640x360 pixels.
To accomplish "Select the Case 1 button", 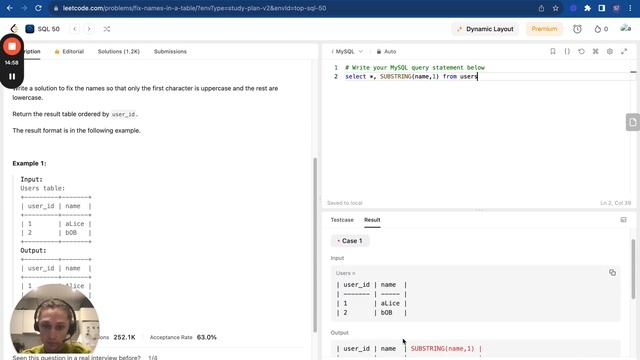I will click(350, 241).
